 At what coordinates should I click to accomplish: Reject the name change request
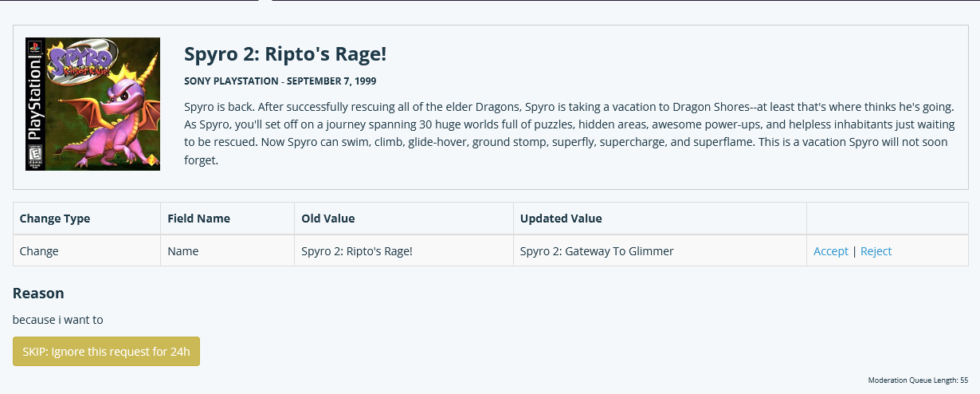(876, 251)
